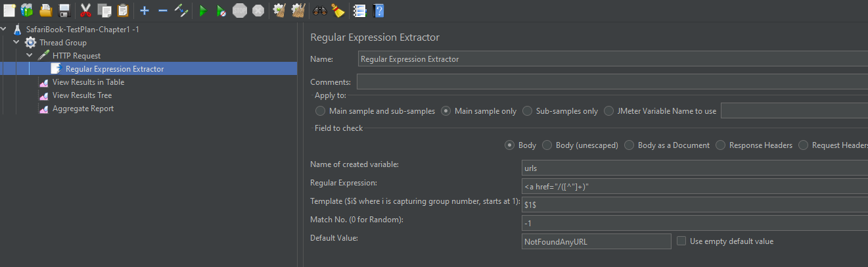This screenshot has width=868, height=267.
Task: Collapse the Thread Group node
Action: pyautogui.click(x=16, y=43)
